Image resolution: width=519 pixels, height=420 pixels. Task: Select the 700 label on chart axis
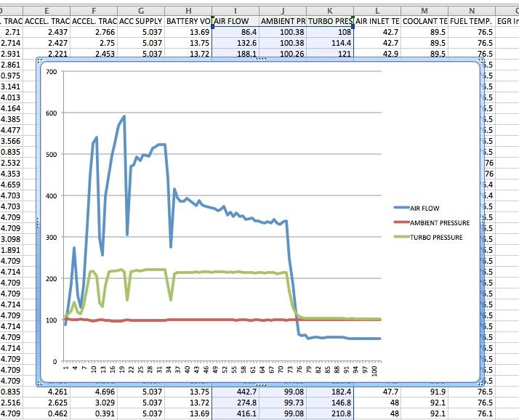click(51, 72)
